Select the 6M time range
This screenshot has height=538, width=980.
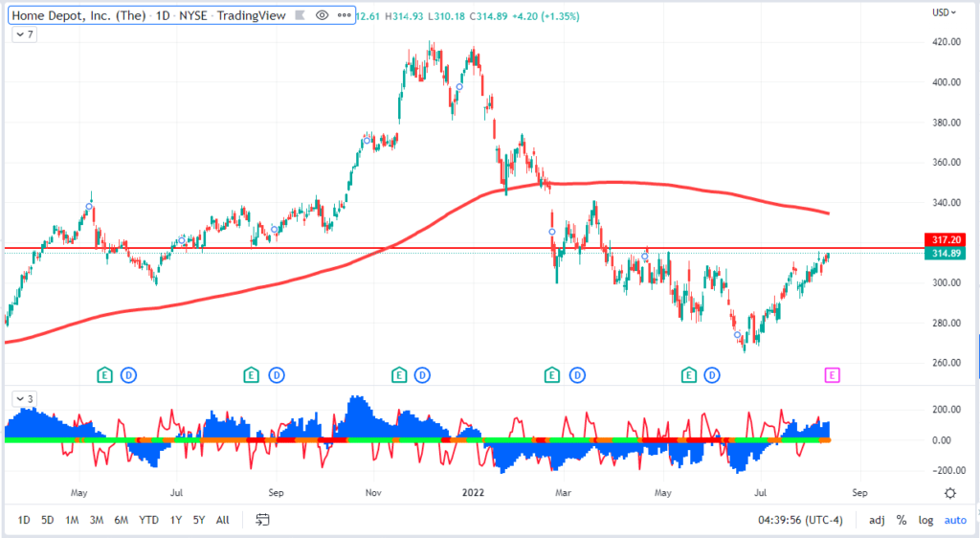(x=122, y=520)
